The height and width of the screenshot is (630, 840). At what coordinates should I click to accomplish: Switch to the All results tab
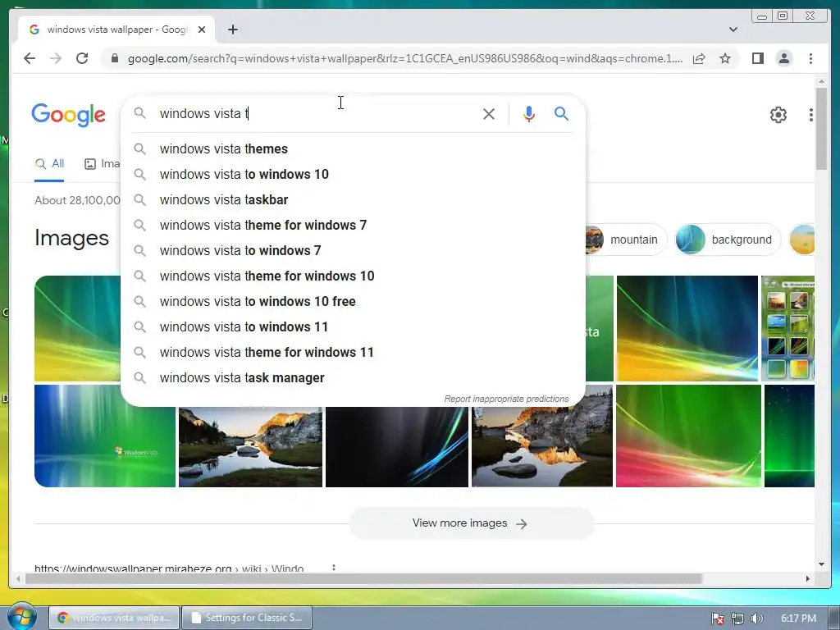point(49,164)
